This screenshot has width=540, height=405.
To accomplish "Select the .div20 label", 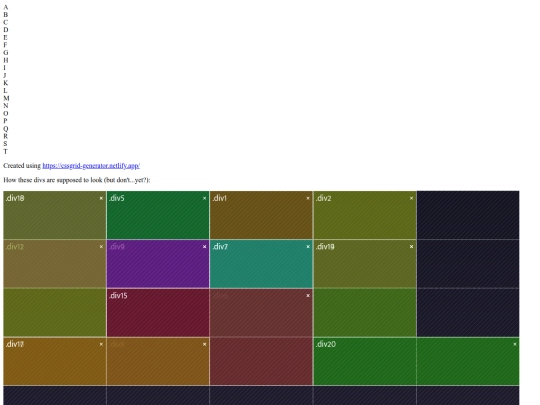I will click(325, 344).
